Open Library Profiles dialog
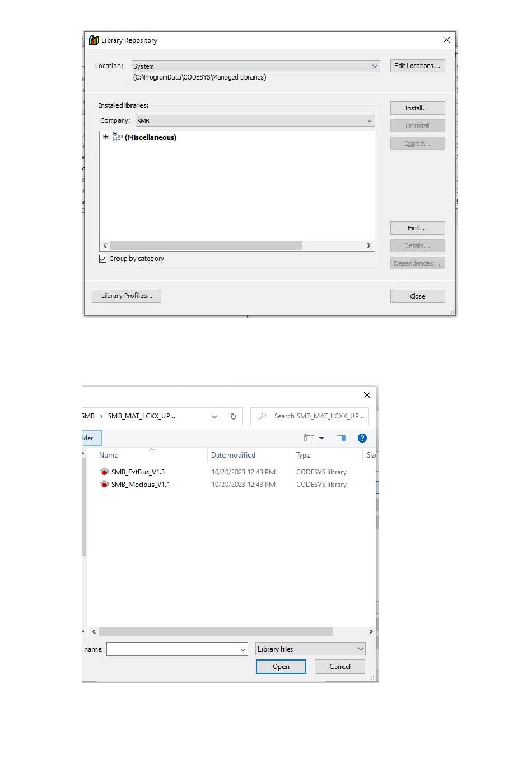 point(127,296)
